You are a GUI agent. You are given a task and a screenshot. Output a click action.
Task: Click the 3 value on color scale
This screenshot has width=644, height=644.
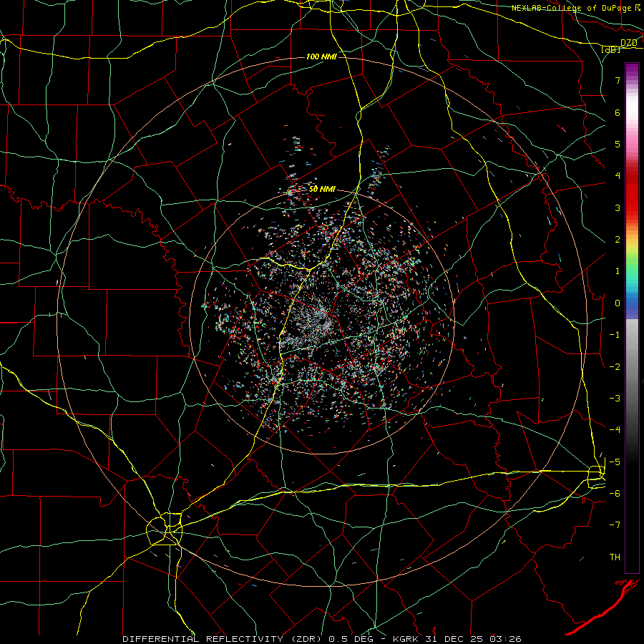tap(618, 208)
